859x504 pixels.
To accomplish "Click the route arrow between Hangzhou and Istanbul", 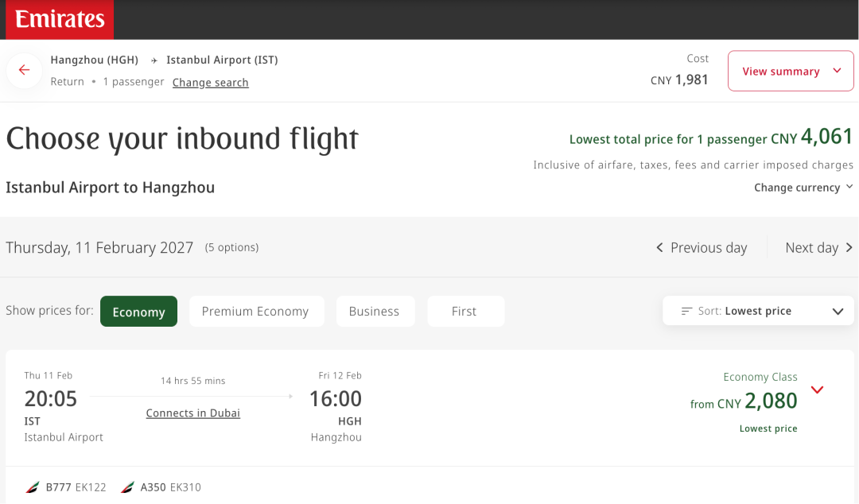I will tap(154, 60).
